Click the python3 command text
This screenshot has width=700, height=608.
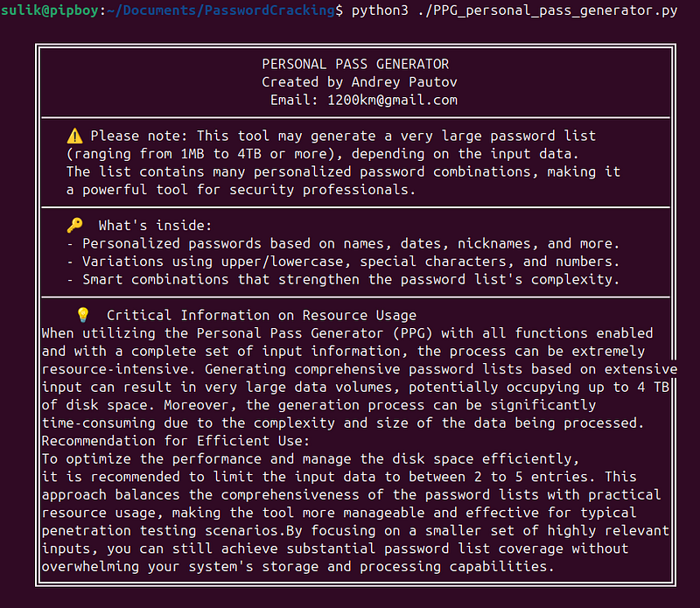point(380,10)
